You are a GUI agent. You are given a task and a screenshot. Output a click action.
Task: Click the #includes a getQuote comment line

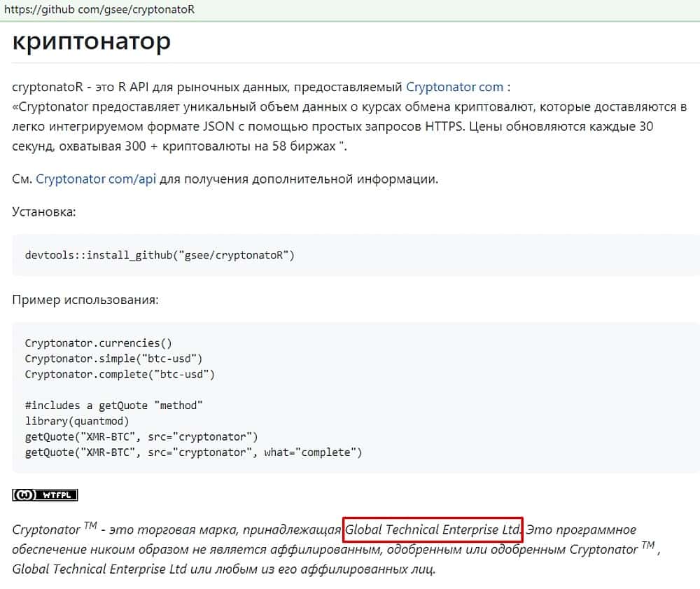coord(113,406)
